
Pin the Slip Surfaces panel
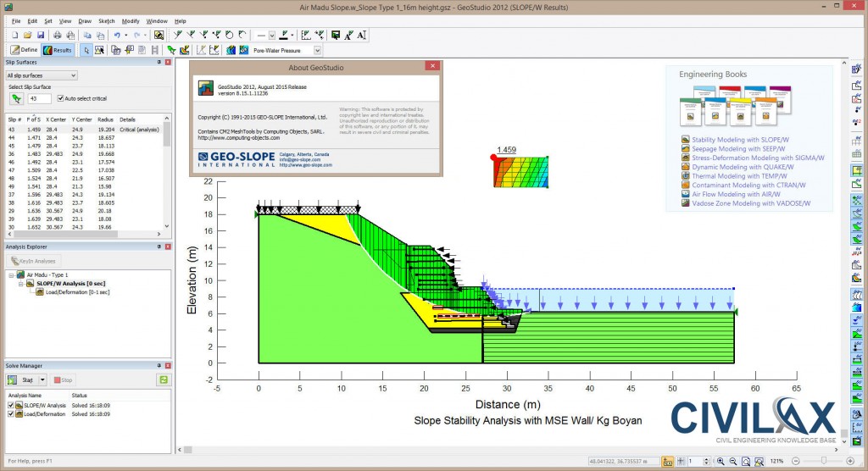click(159, 63)
